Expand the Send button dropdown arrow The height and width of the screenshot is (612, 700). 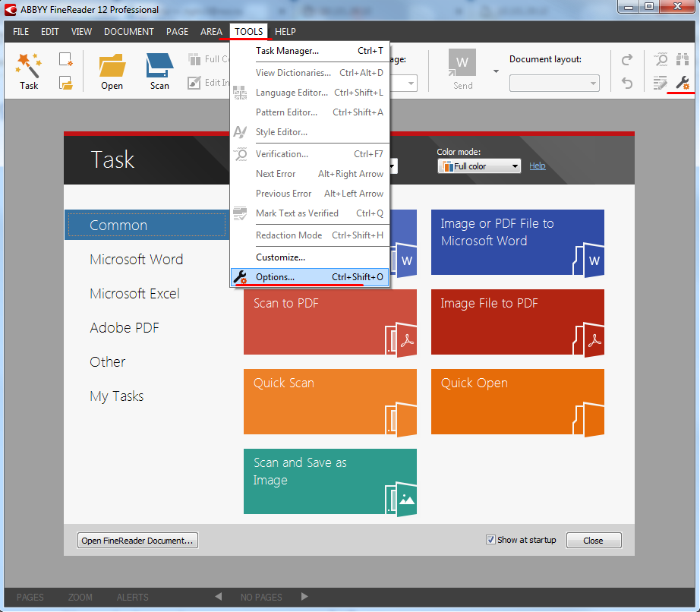[496, 71]
